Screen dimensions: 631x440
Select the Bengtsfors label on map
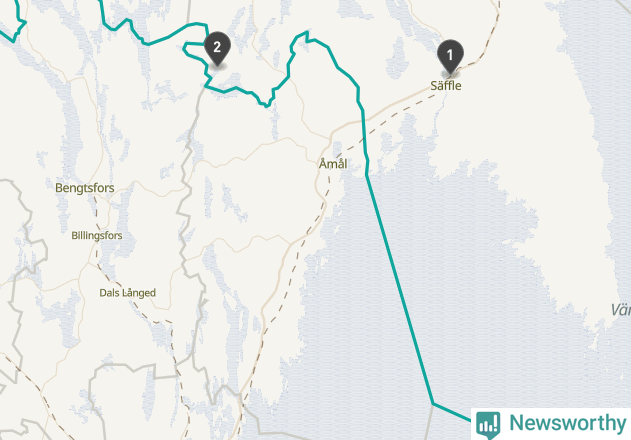click(85, 188)
